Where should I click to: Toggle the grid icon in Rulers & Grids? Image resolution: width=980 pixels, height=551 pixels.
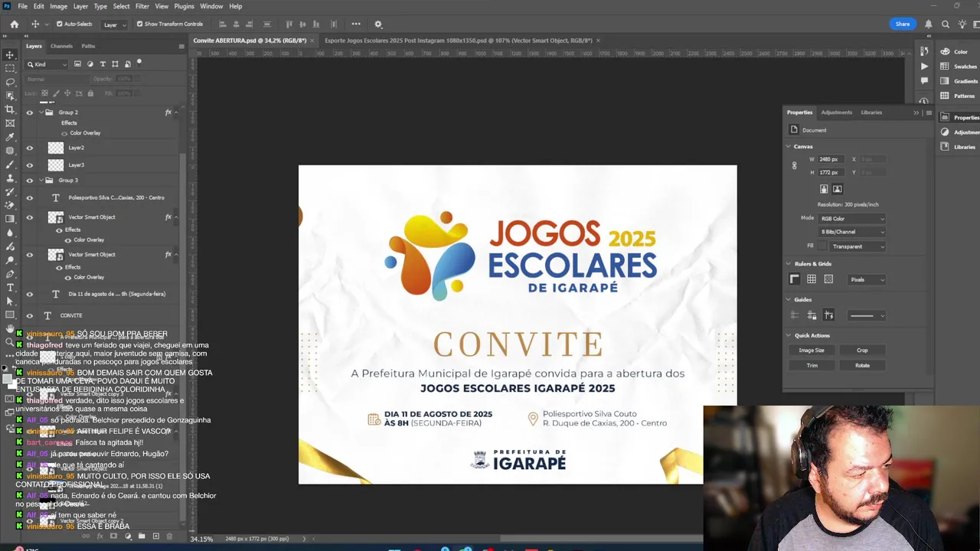812,279
